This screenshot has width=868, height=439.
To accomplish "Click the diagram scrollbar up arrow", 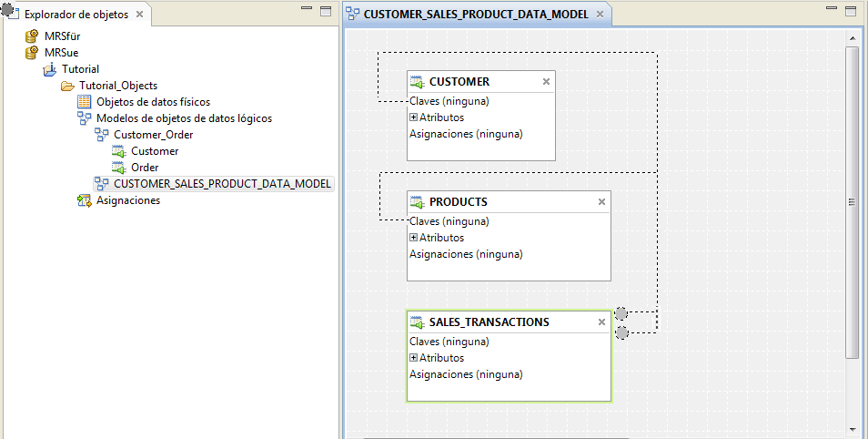I will [852, 38].
